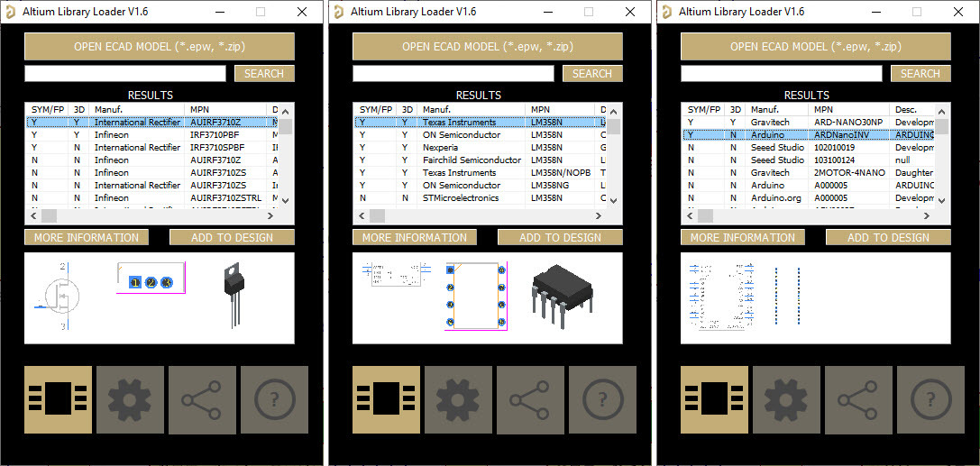Click MORE INFORMATION in left window
This screenshot has height=466, width=980.
tap(87, 237)
